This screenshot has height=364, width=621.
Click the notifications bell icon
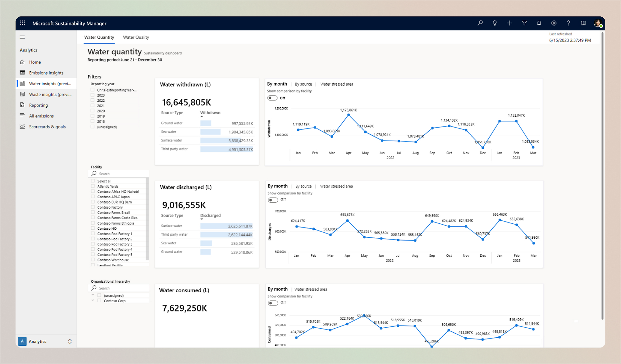[539, 23]
